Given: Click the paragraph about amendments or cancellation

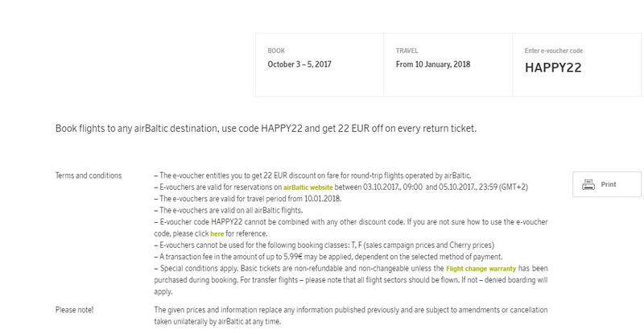Looking at the screenshot, I should pyautogui.click(x=351, y=315).
